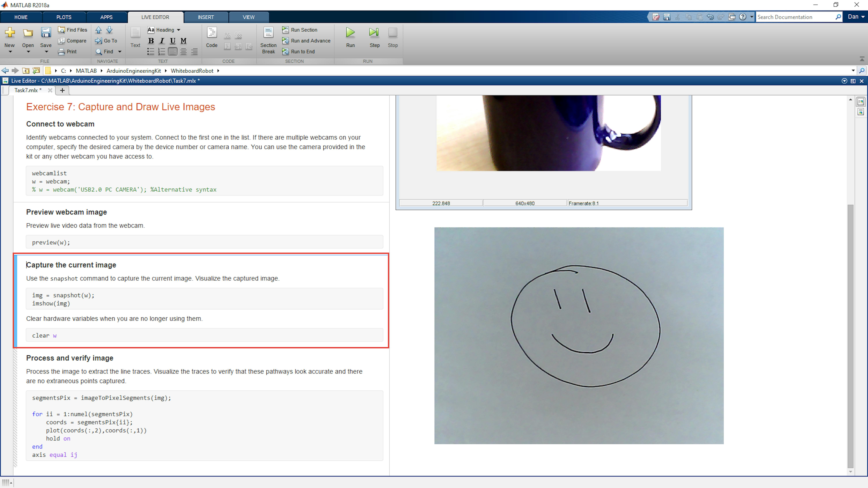
Task: Click the vertical scrollbar thumb of the editor
Action: [x=850, y=336]
